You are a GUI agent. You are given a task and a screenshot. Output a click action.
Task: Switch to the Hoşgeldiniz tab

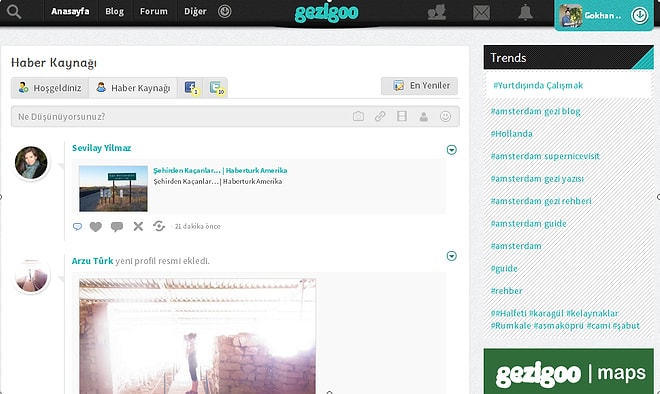pyautogui.click(x=50, y=88)
